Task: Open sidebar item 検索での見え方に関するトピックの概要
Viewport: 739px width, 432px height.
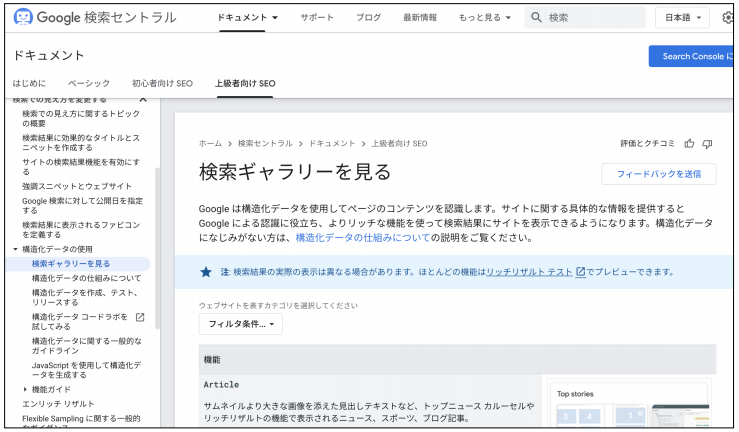Action: pos(81,119)
